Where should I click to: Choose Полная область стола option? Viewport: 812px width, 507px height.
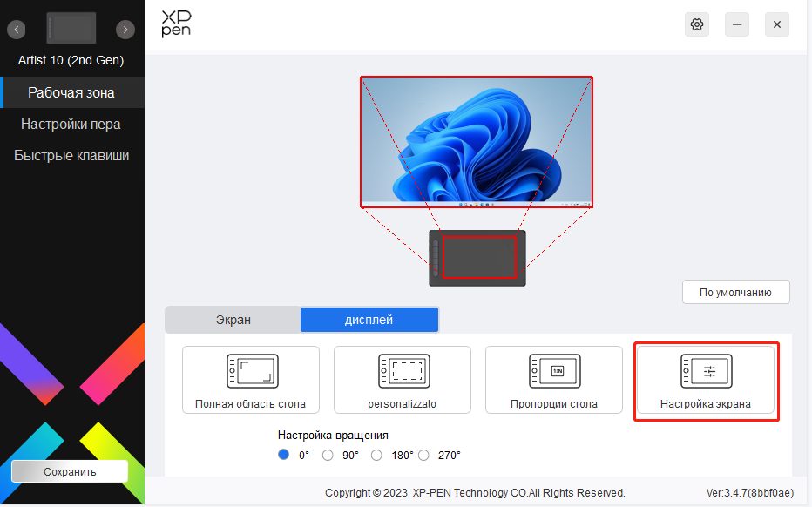pyautogui.click(x=251, y=380)
